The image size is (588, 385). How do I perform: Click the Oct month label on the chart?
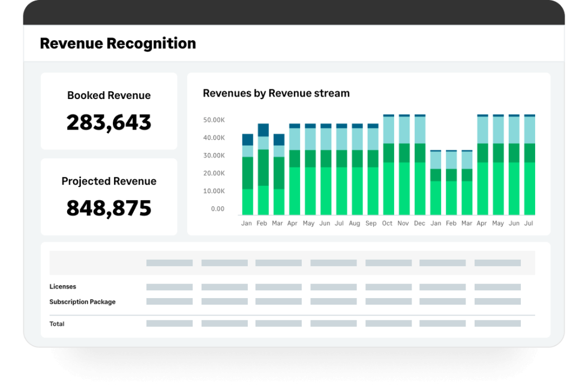tap(387, 224)
